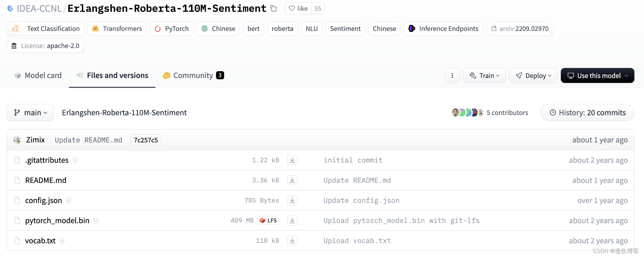The image size is (644, 257).
Task: Open the arxiv:2209.02970 paper tag
Action: (x=520, y=29)
